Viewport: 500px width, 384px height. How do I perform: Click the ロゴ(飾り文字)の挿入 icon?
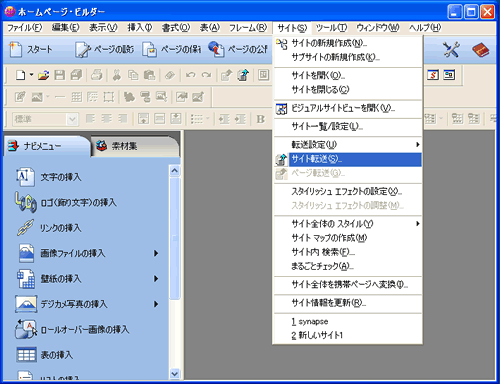click(x=25, y=202)
